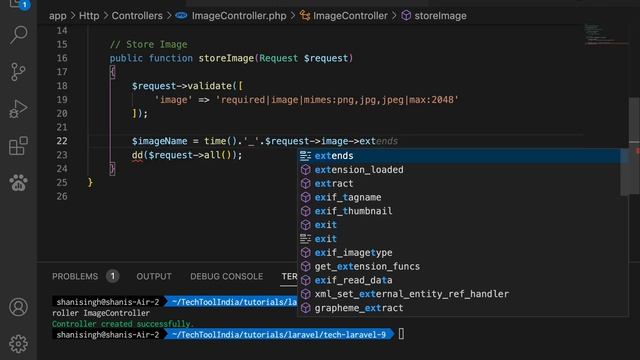This screenshot has width=640, height=360.
Task: Open the Search view in the activity bar
Action: (x=18, y=35)
